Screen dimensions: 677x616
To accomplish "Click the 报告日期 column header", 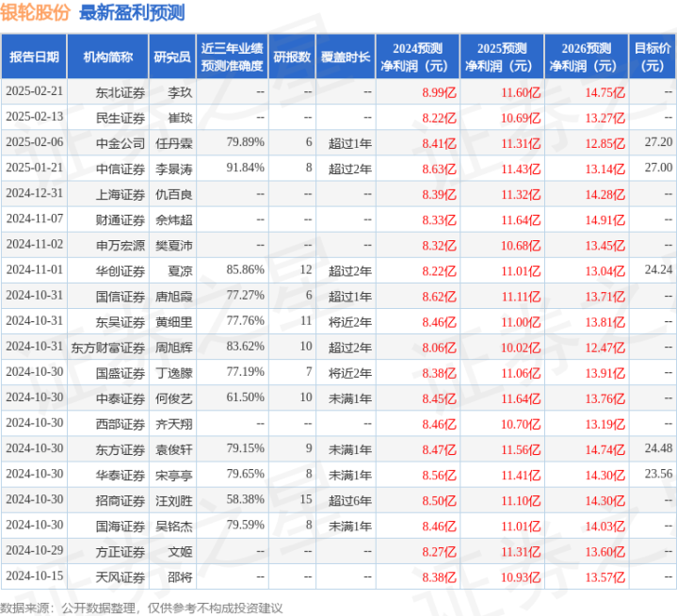I will (34, 57).
